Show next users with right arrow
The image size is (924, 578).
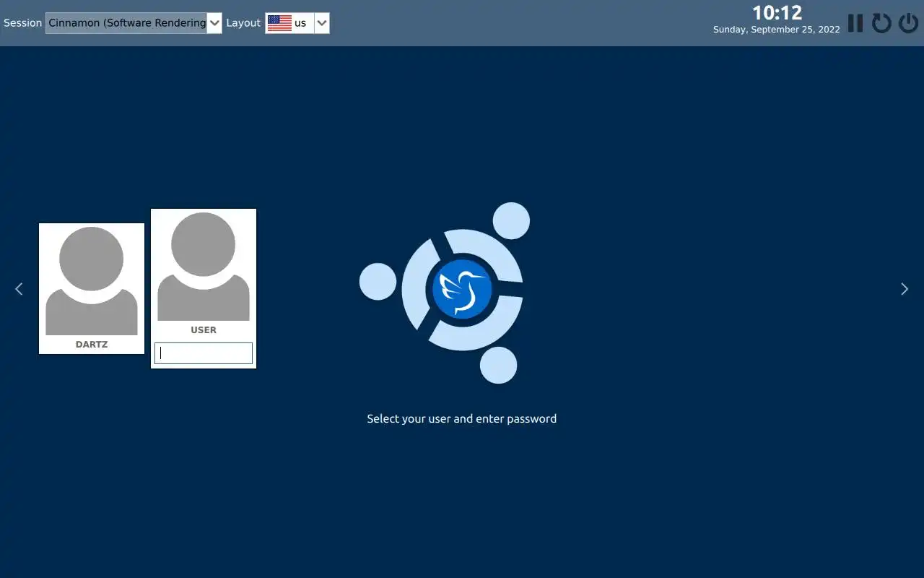905,289
